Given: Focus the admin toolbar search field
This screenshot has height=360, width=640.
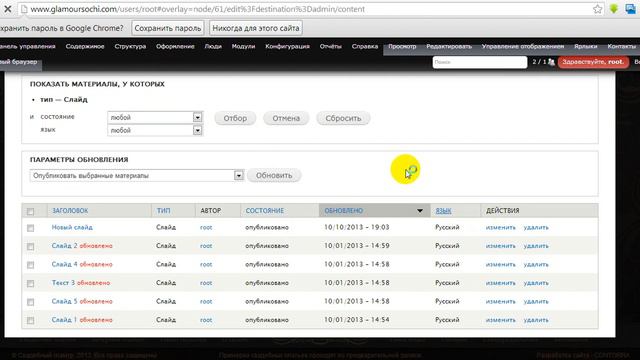Looking at the screenshot, I should (480, 62).
